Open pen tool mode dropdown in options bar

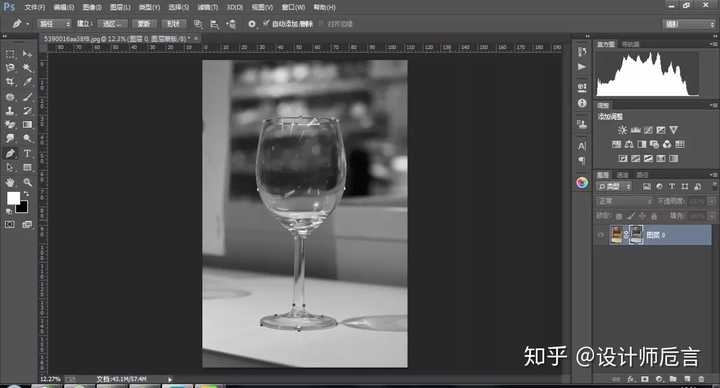54,24
